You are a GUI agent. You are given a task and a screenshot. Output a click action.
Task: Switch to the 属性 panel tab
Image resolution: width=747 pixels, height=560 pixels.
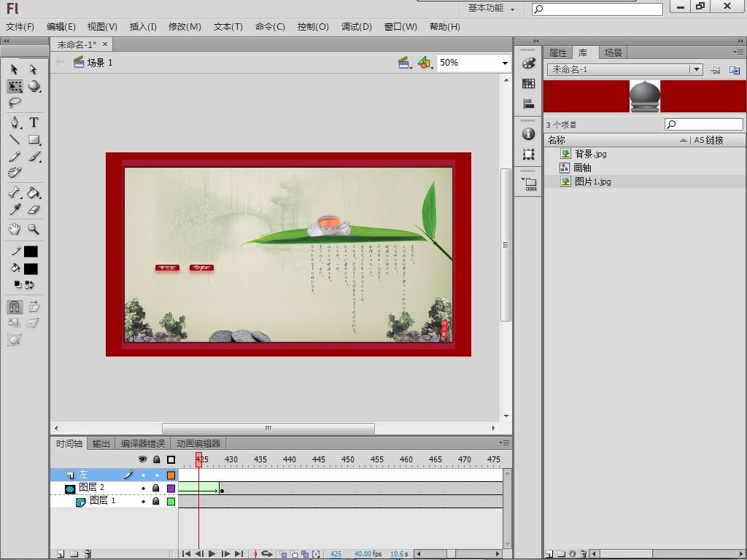tap(558, 52)
